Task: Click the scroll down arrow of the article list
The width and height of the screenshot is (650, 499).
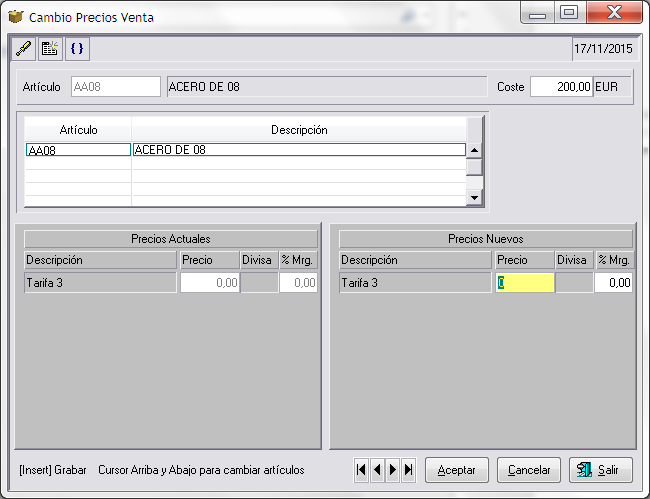Action: (x=474, y=198)
